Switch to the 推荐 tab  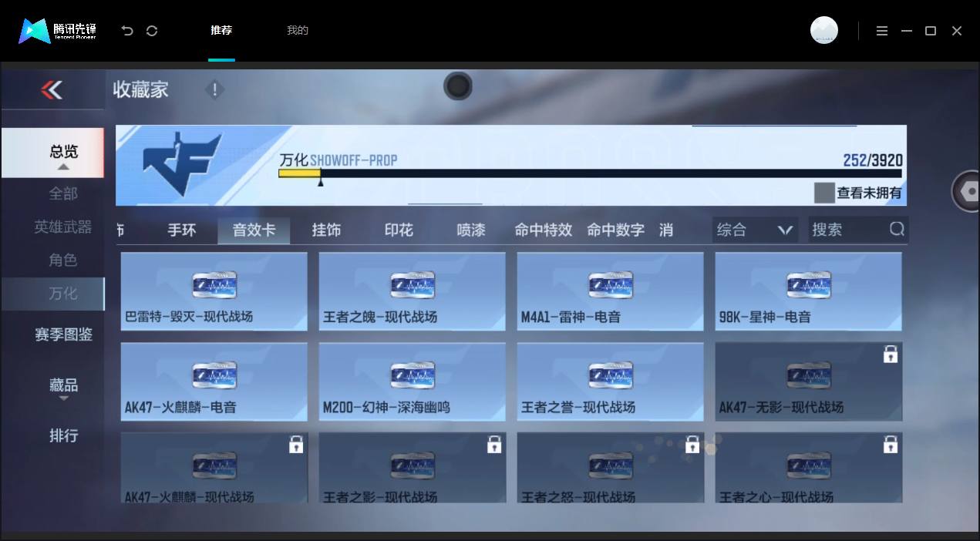click(221, 31)
